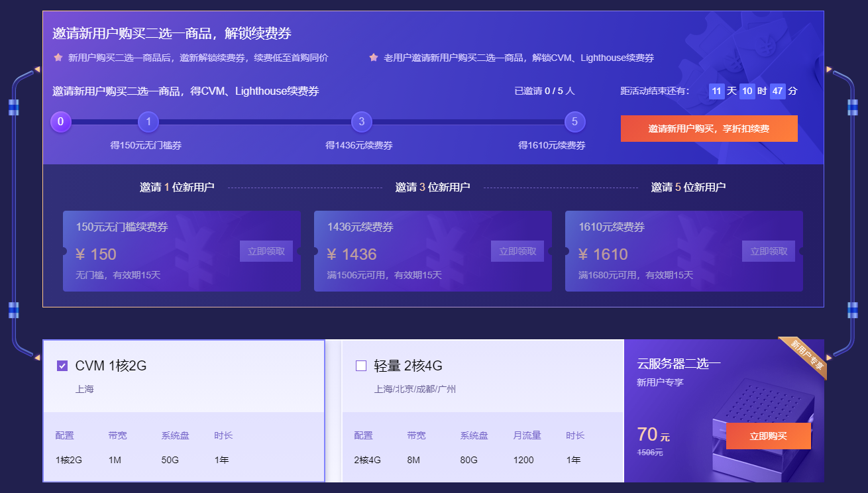868x493 pixels.
Task: Click the star icon before 老用户邀请新用户购买
Action: [374, 58]
